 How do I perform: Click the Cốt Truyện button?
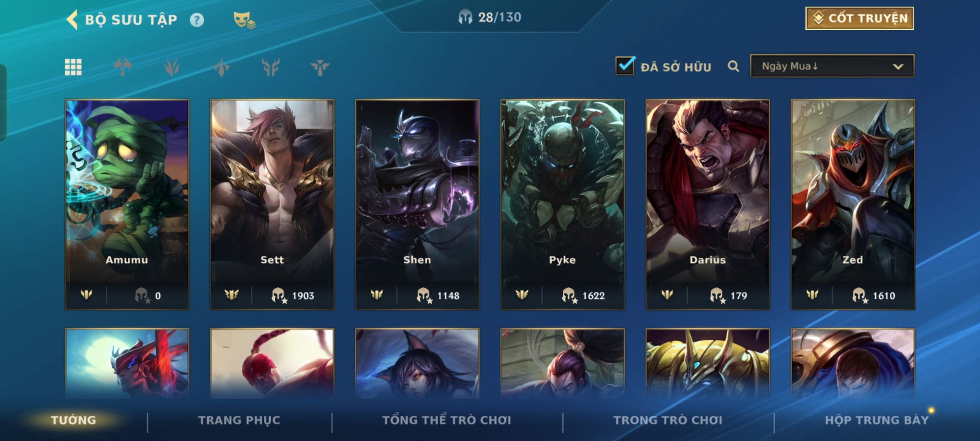[860, 18]
